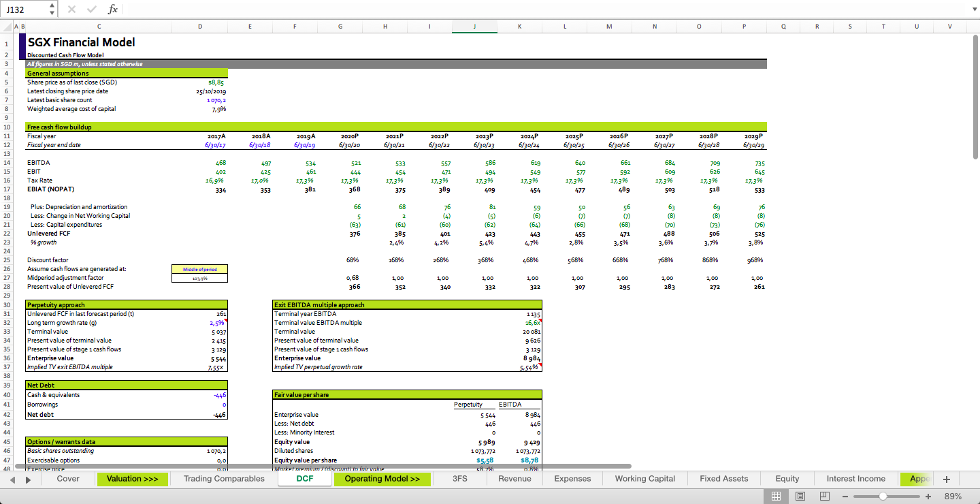
Task: Click the Middle of period cell
Action: [199, 269]
